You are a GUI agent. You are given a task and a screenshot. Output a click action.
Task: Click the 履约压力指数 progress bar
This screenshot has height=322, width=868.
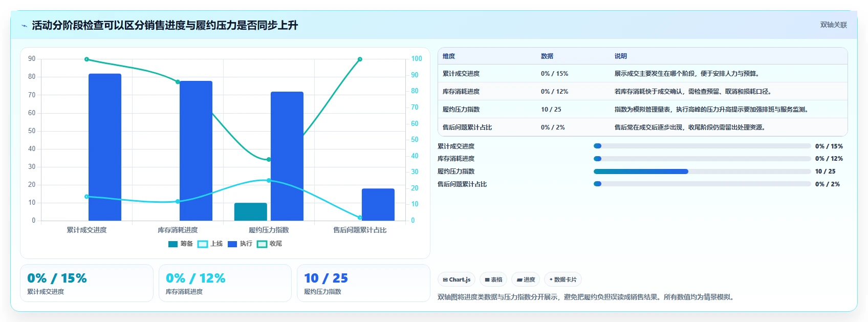702,171
